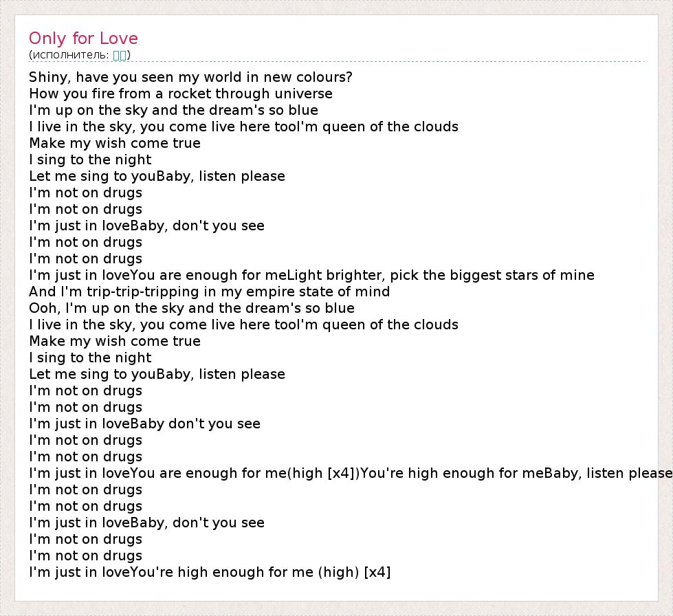Click the "How you fire from a rocket" line
The height and width of the screenshot is (616, 673).
point(181,93)
